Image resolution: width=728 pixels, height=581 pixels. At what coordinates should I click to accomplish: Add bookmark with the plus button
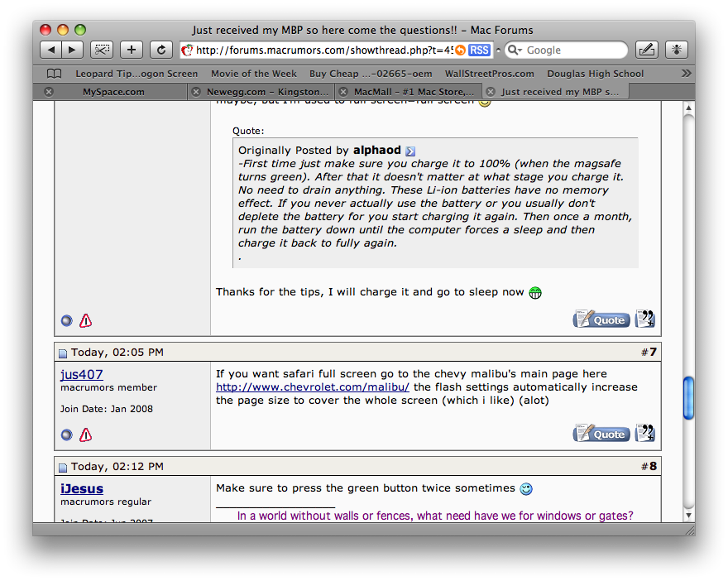[132, 50]
